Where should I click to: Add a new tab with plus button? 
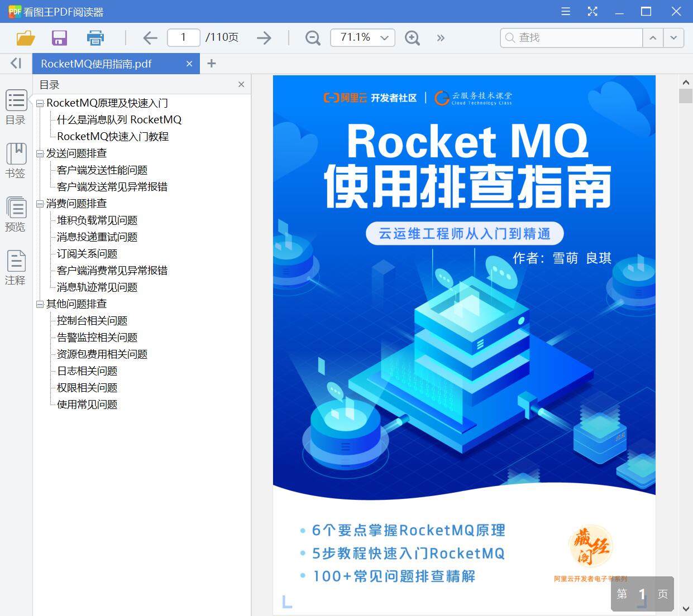[211, 64]
